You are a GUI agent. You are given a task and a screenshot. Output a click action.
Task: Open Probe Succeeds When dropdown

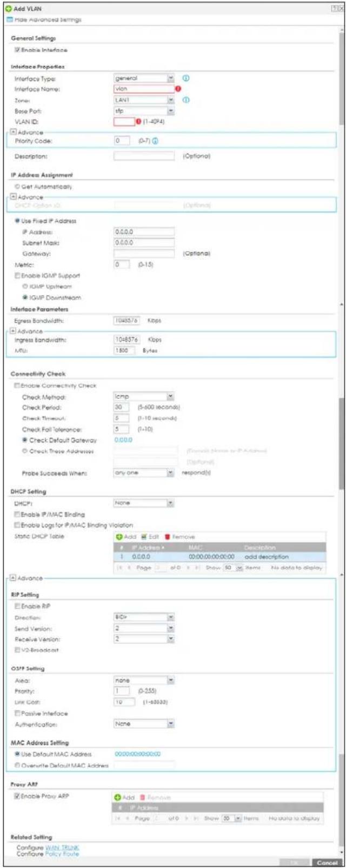click(144, 472)
